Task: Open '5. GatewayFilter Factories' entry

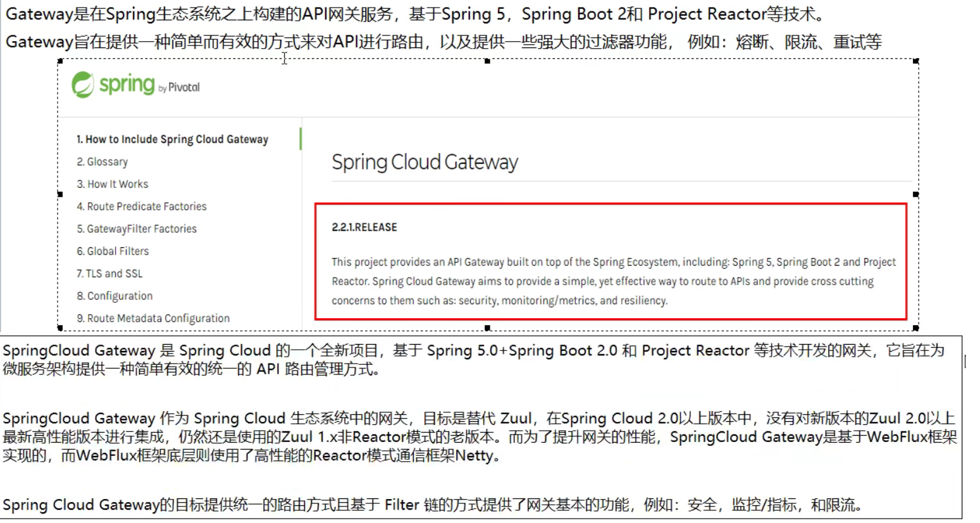Action: tap(137, 228)
